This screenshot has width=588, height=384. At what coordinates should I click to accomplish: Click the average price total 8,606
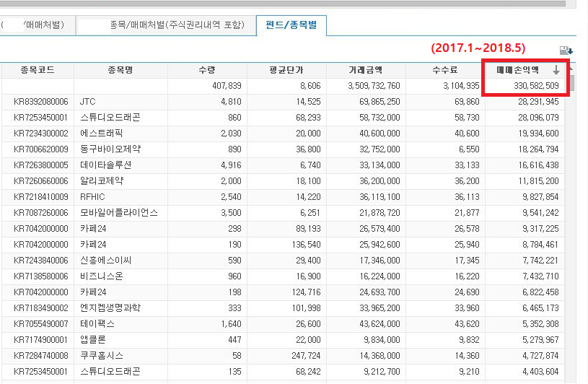pos(310,86)
